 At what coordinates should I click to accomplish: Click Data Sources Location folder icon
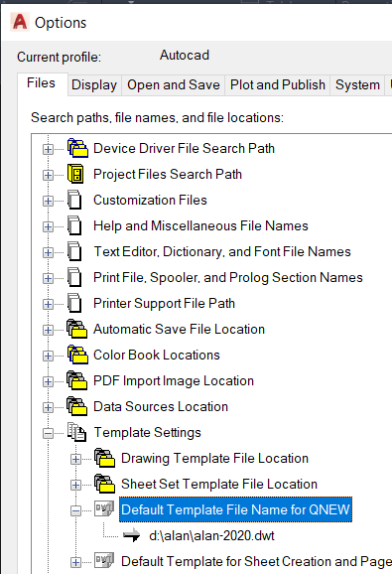(x=76, y=406)
